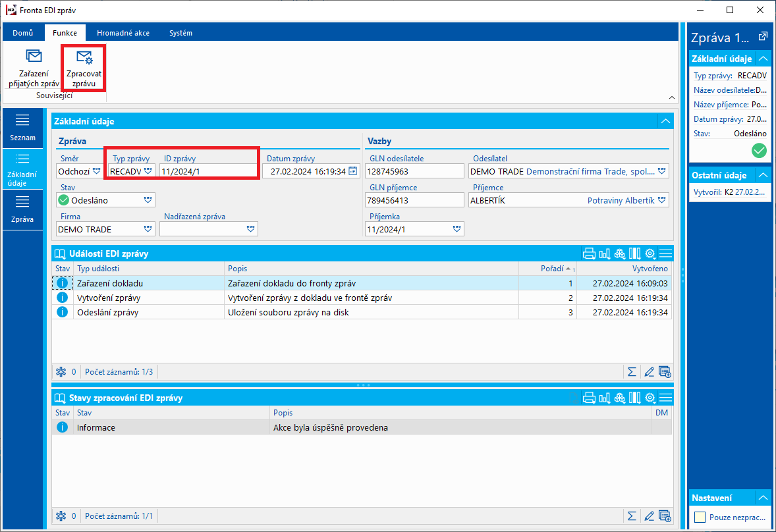Click Zařazení přijatých zpráv ribbon icon
The height and width of the screenshot is (532, 776).
[x=34, y=68]
